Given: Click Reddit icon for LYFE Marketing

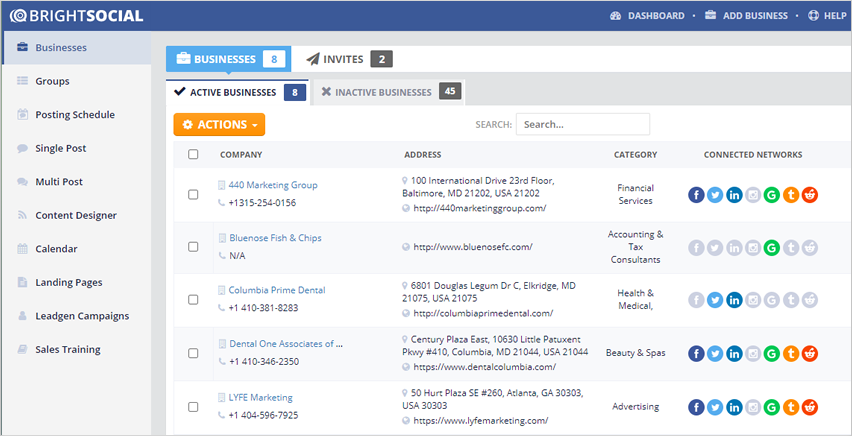Looking at the screenshot, I should click(x=810, y=407).
